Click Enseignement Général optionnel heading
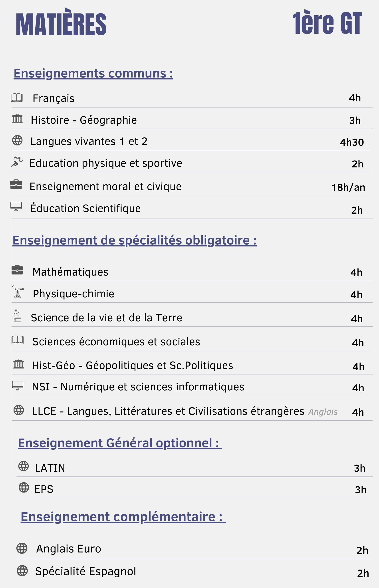Viewport: 379px width, 588px height. (x=120, y=443)
